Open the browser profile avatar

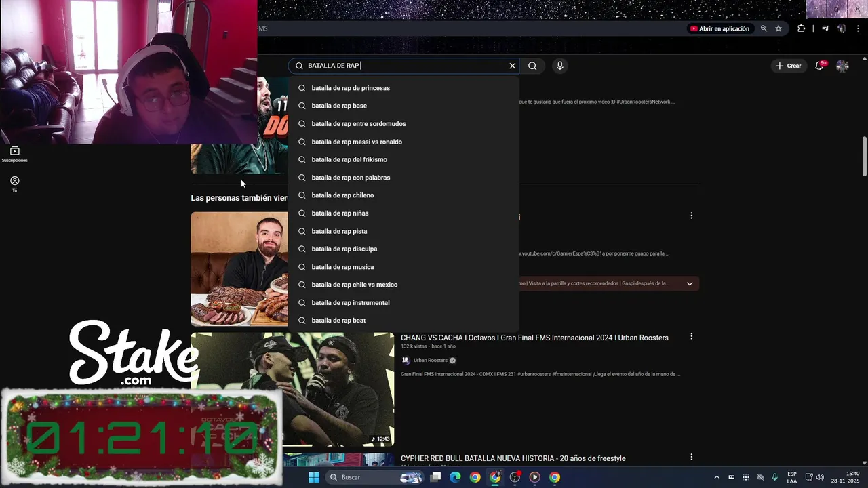tap(842, 28)
